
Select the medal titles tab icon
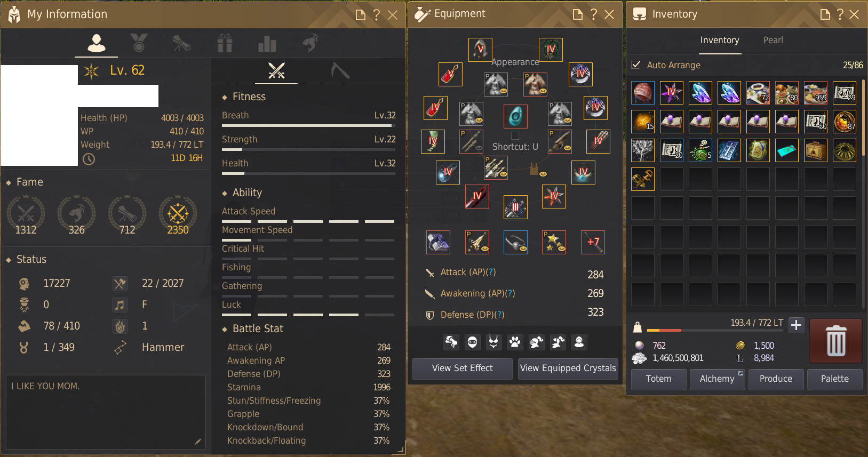139,43
